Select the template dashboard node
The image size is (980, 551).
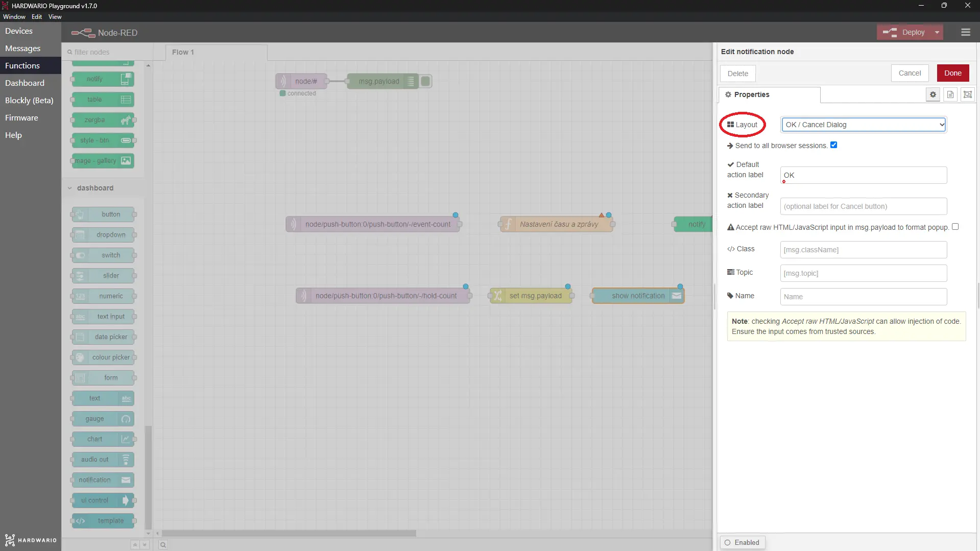(103, 521)
